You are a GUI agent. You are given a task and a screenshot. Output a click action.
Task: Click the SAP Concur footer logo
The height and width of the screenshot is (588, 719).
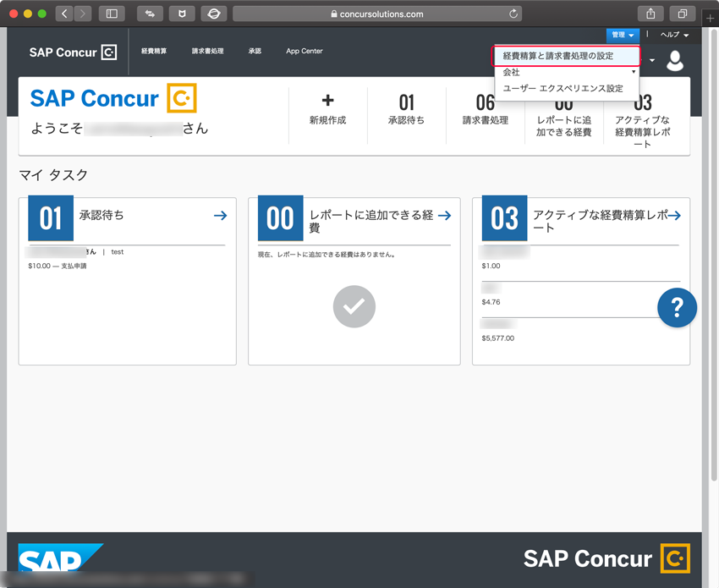606,558
